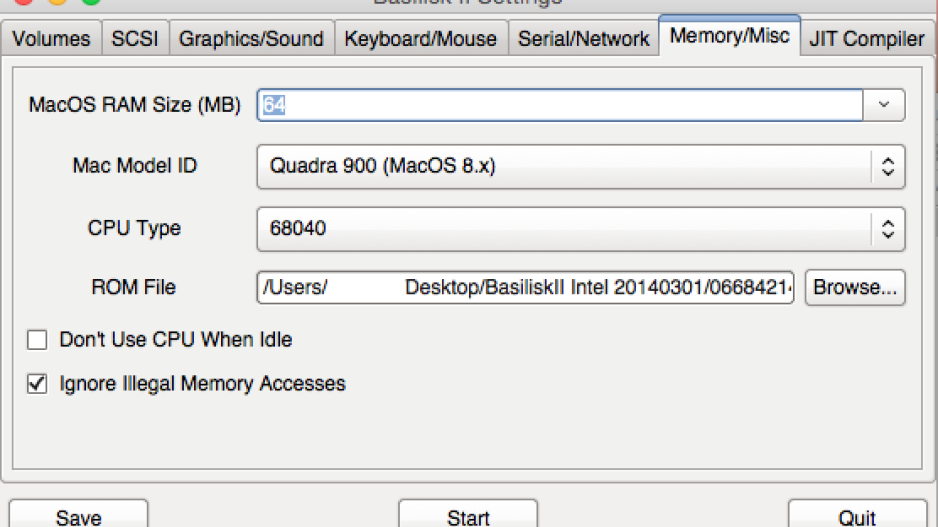The image size is (938, 527).
Task: Expand the CPU Type popup menu
Action: click(580, 229)
